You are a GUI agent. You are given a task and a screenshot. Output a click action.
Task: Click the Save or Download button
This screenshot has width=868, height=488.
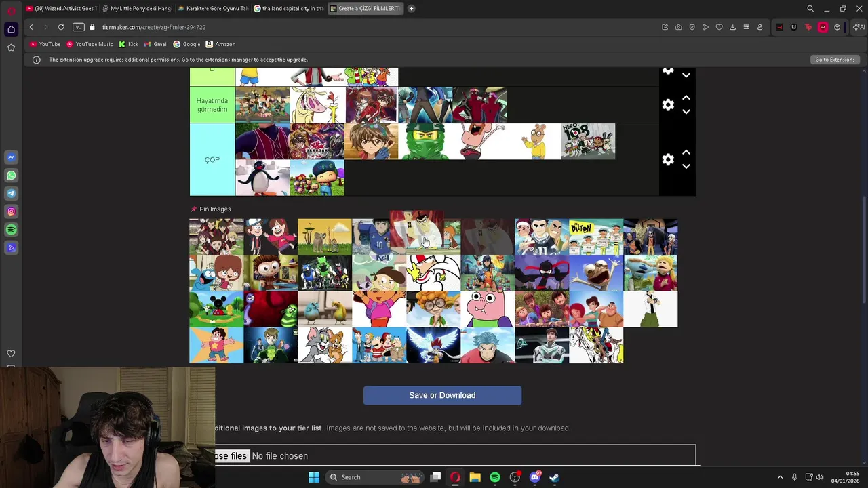coord(442,395)
